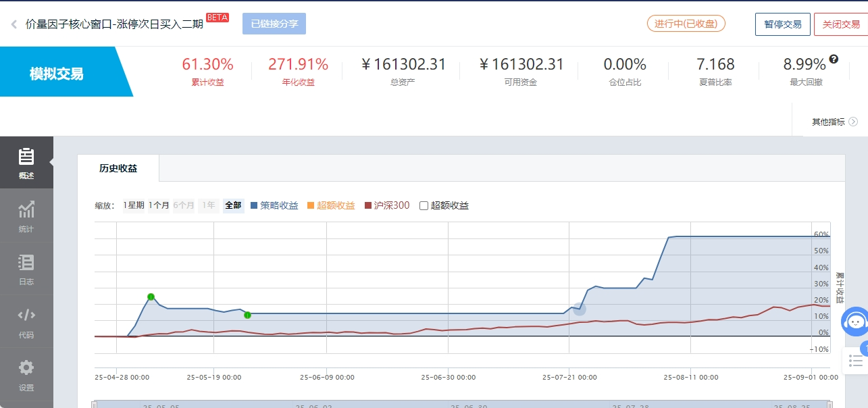Click the 关闭交易 button
The image size is (868, 408).
pyautogui.click(x=840, y=24)
